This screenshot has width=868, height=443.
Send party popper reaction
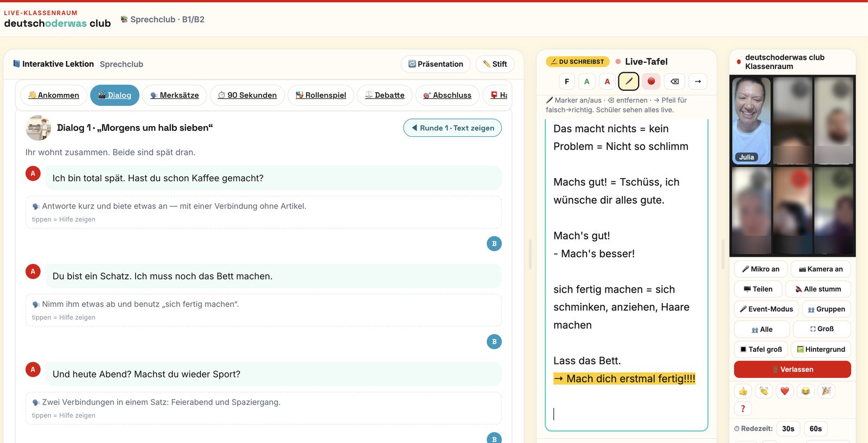click(x=826, y=391)
